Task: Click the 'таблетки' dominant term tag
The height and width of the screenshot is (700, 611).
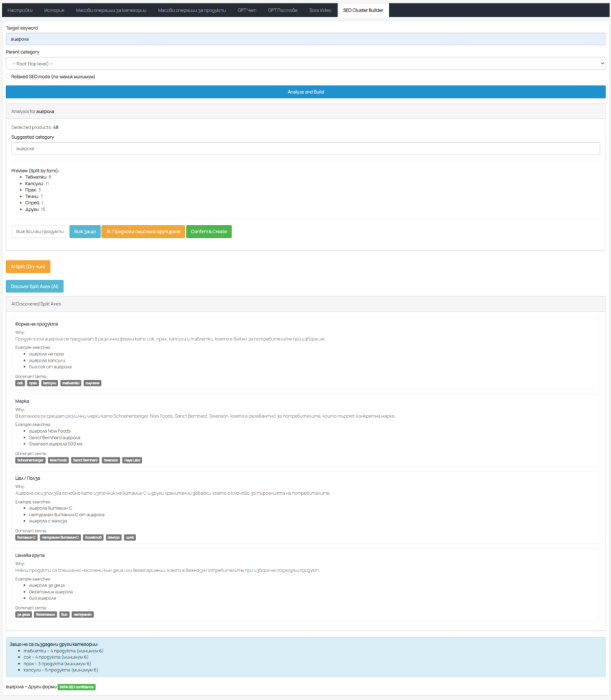Action: 70,383
